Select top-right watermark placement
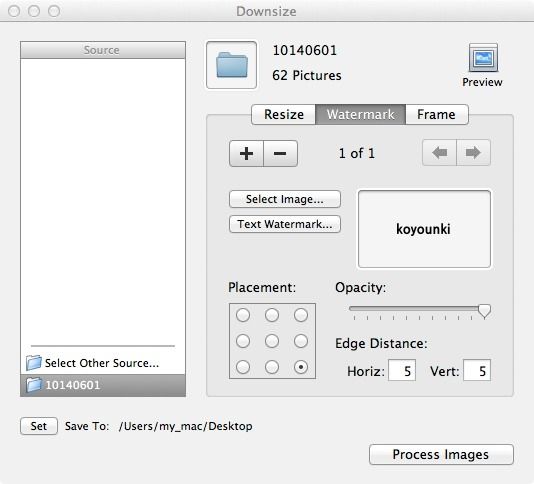The image size is (534, 484). point(301,315)
